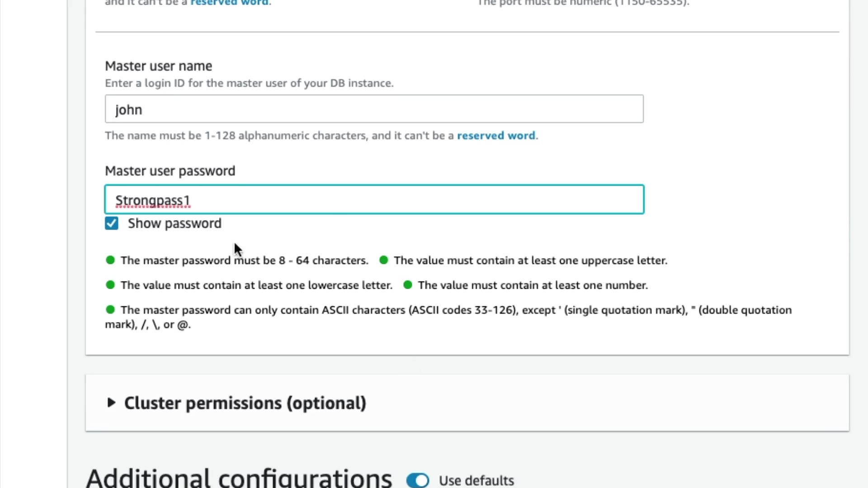Click the green dot next to the lowercase letter rule
868x488 pixels.
tap(110, 285)
